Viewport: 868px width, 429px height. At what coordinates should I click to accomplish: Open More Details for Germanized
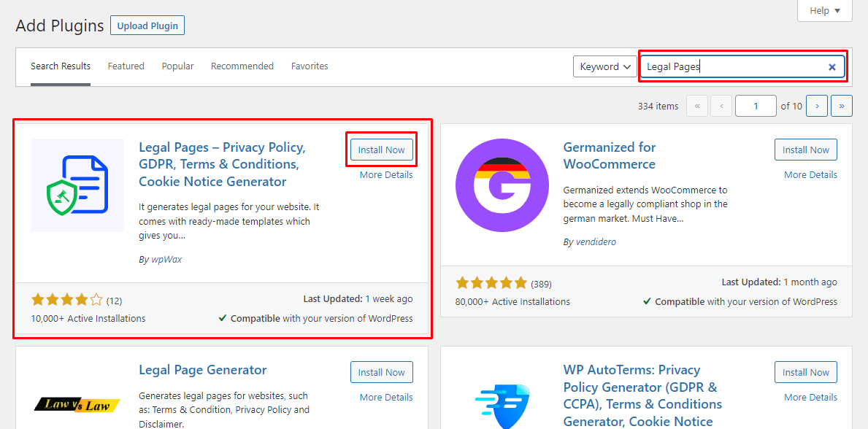click(810, 175)
